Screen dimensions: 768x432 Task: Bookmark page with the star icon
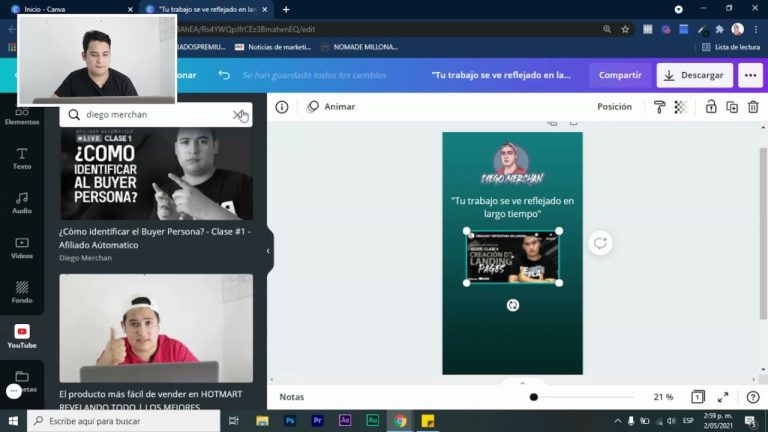pyautogui.click(x=625, y=29)
